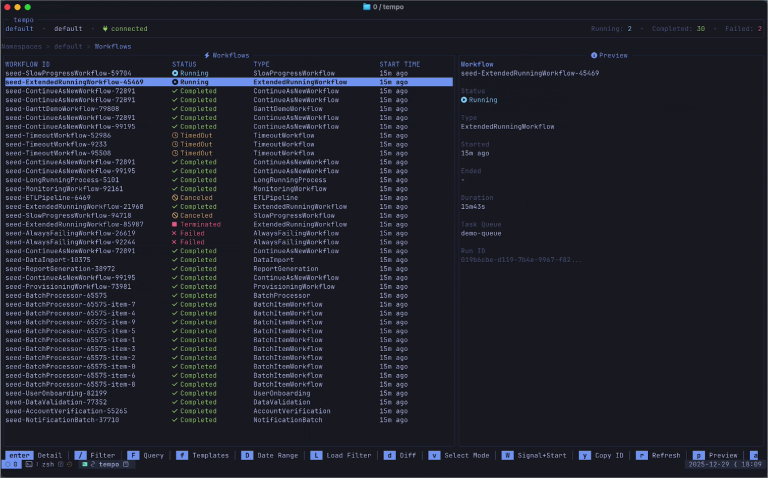768x478 pixels.
Task: Click the info circle icon on the Preview panel title
Action: [x=594, y=55]
